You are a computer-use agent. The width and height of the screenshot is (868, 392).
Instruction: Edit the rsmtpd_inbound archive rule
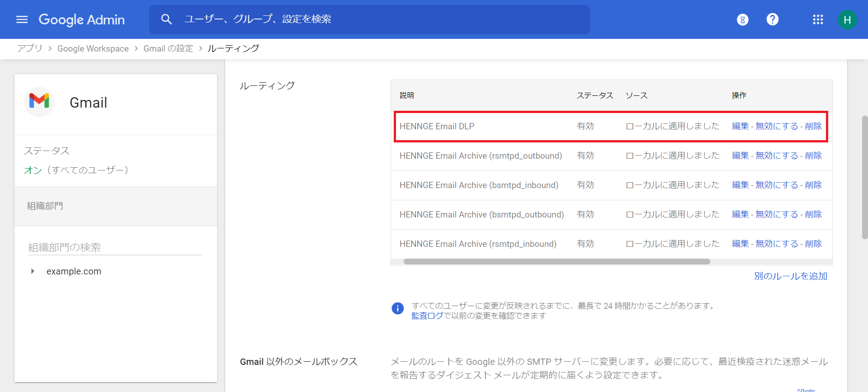[740, 244]
